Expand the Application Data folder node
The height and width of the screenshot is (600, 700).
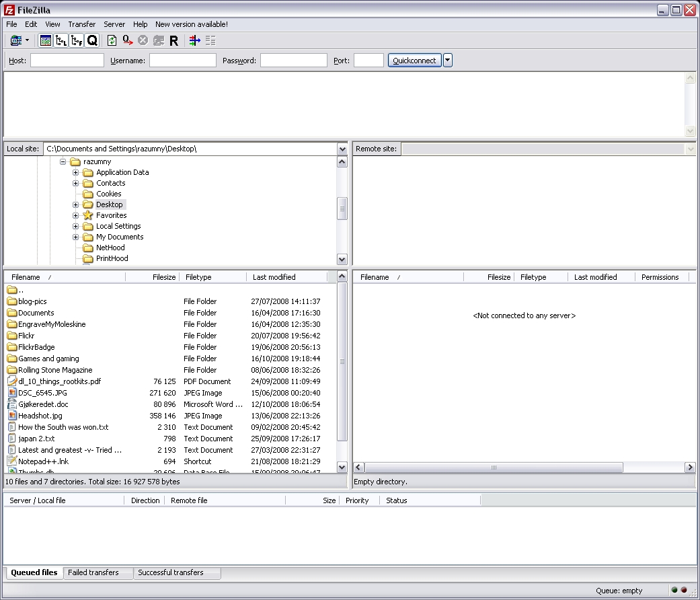tap(75, 172)
